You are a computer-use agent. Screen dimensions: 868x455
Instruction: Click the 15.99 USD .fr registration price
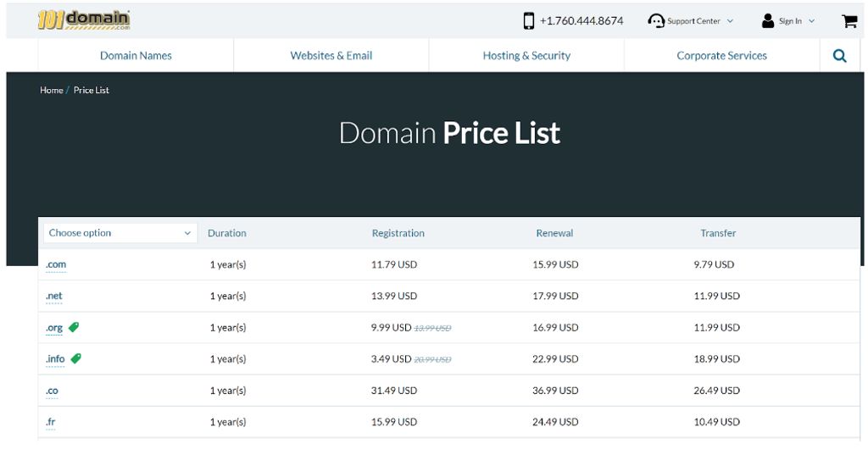coord(394,422)
